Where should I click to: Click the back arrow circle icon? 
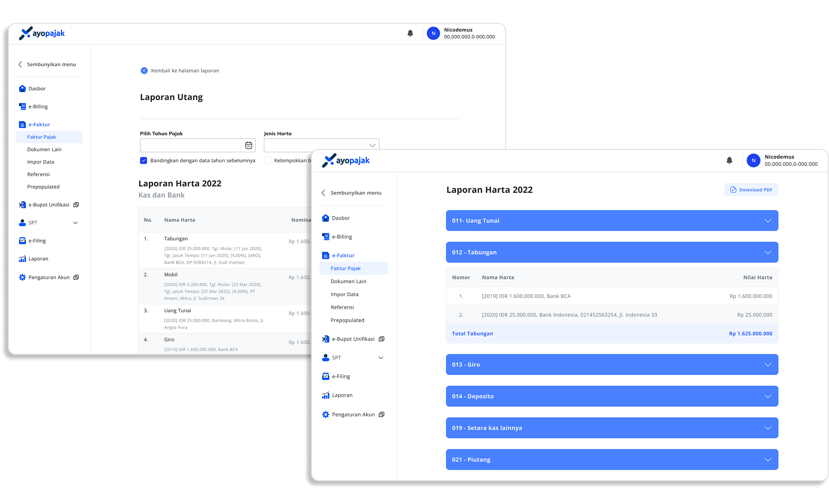[x=144, y=71]
